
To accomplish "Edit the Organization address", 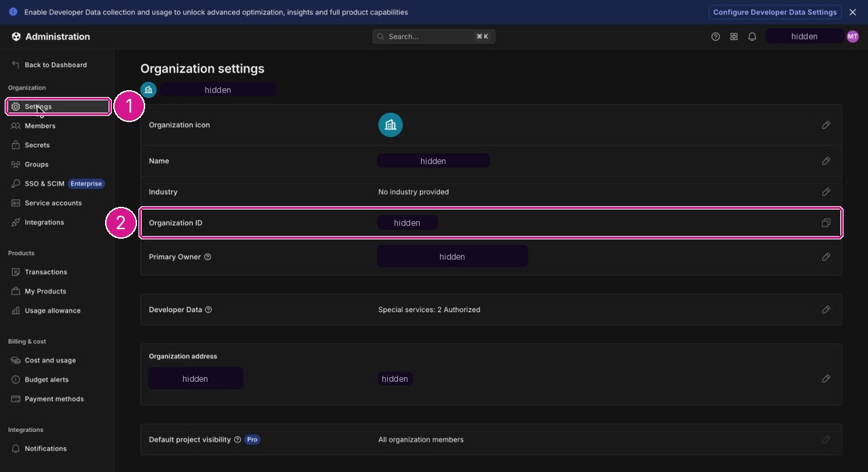I will click(x=826, y=378).
